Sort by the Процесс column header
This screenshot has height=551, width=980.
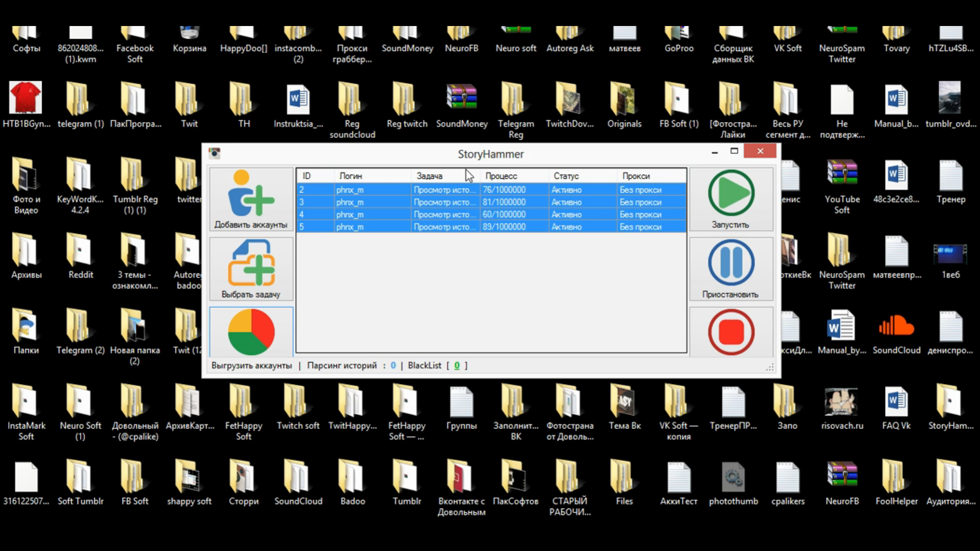501,176
